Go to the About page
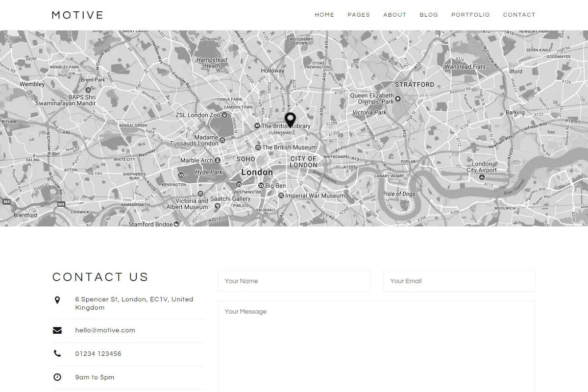588x392 pixels. point(395,15)
